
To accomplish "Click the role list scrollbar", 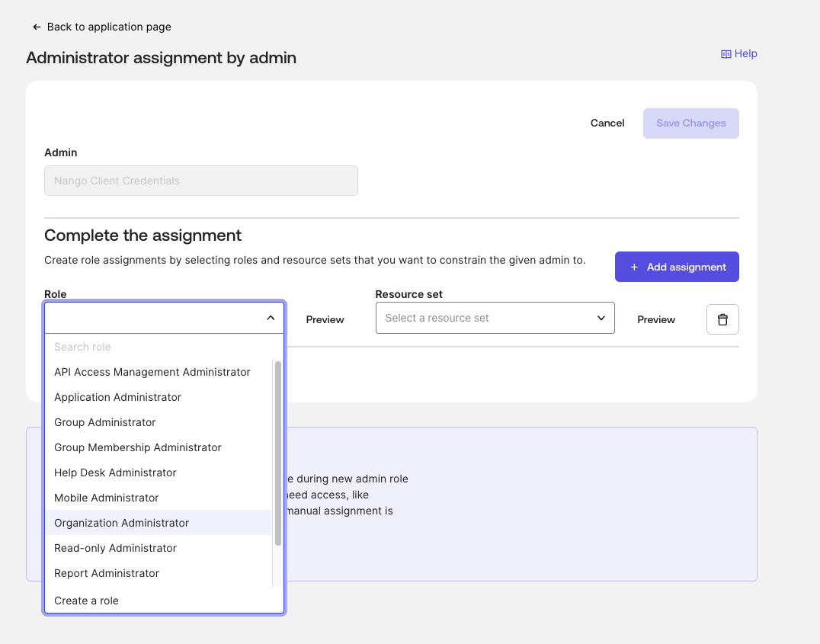I will coord(278,453).
